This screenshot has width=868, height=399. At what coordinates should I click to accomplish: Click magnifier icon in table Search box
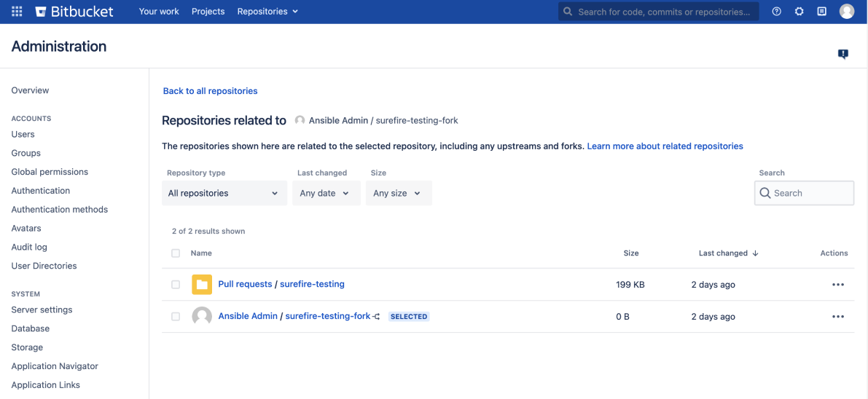(765, 193)
